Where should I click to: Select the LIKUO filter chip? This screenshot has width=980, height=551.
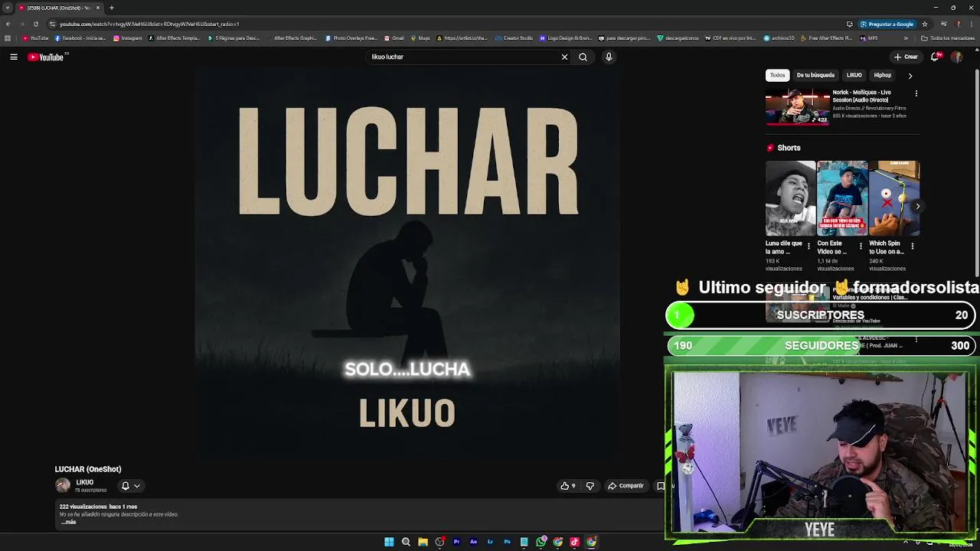tap(854, 75)
